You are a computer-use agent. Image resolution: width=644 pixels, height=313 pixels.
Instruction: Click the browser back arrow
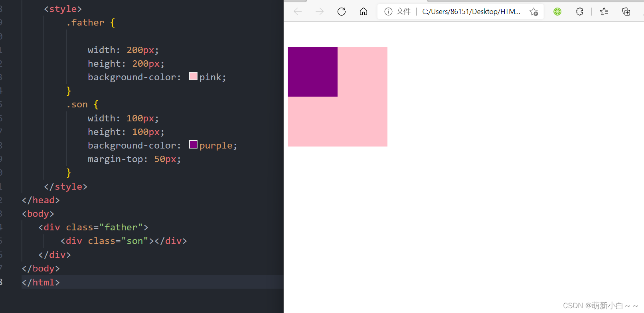pos(298,12)
